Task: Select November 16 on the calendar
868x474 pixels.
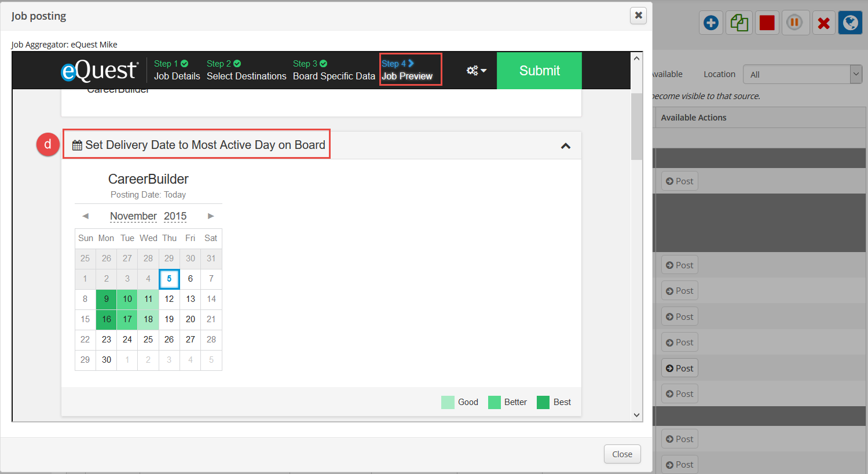Action: (107, 319)
